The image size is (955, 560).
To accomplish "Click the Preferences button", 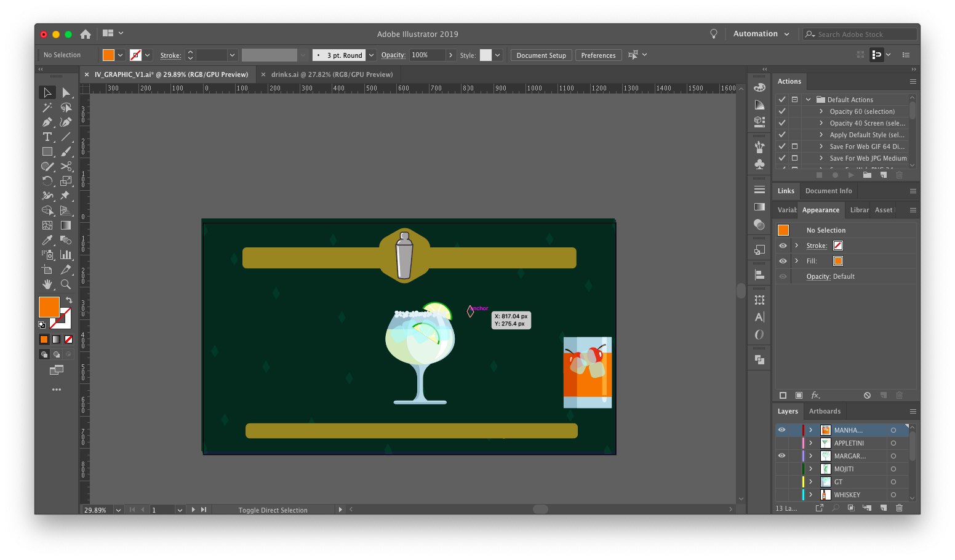I will coord(598,55).
